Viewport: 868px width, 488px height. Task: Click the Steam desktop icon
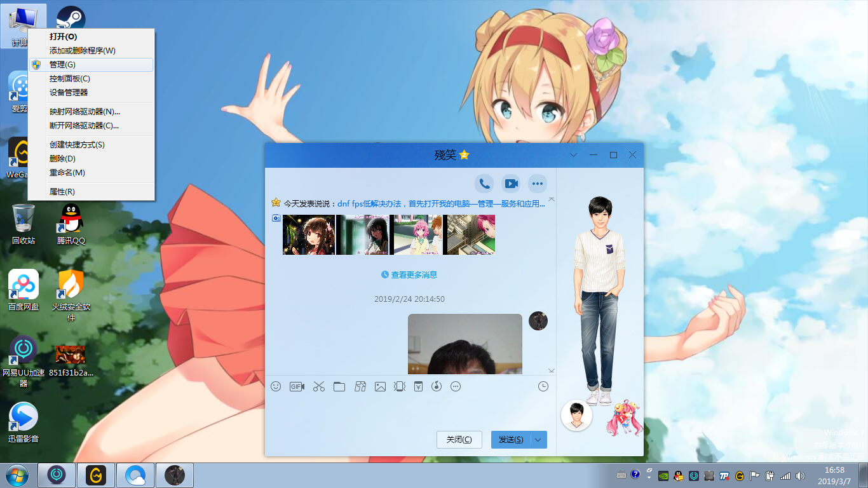click(x=71, y=18)
